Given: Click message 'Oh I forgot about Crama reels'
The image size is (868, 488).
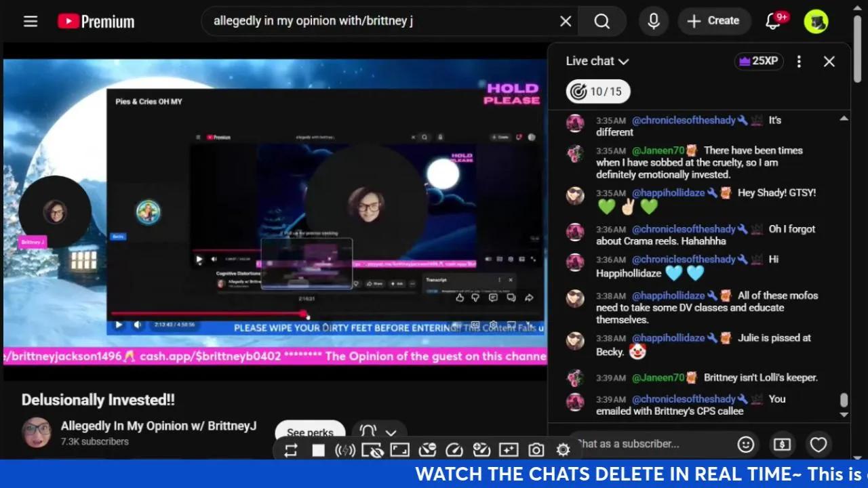Looking at the screenshot, I should coord(705,235).
